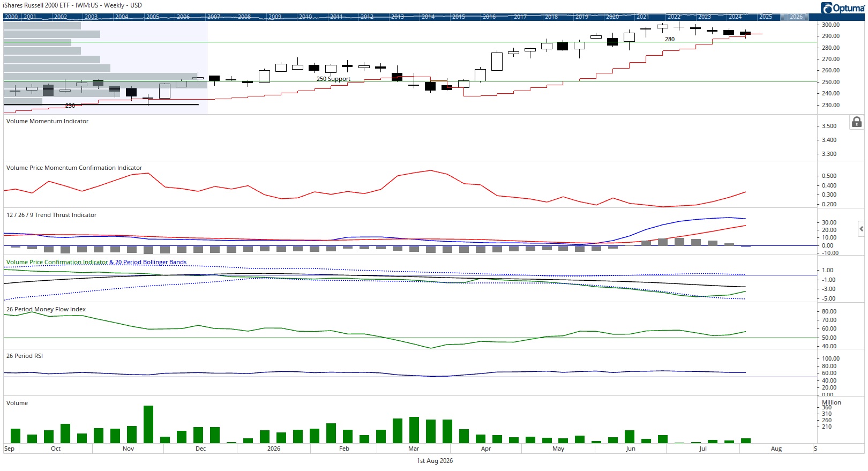
Task: Jump to 2005 in the timeline navigator
Action: pos(153,17)
